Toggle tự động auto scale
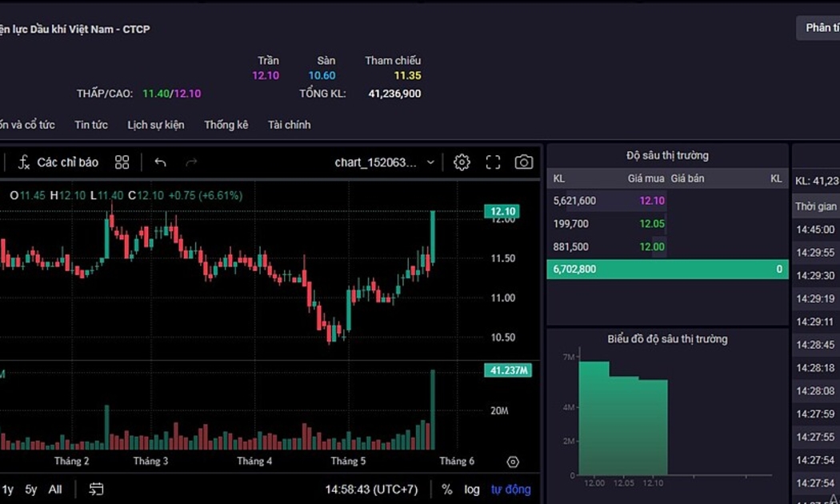 (510, 489)
